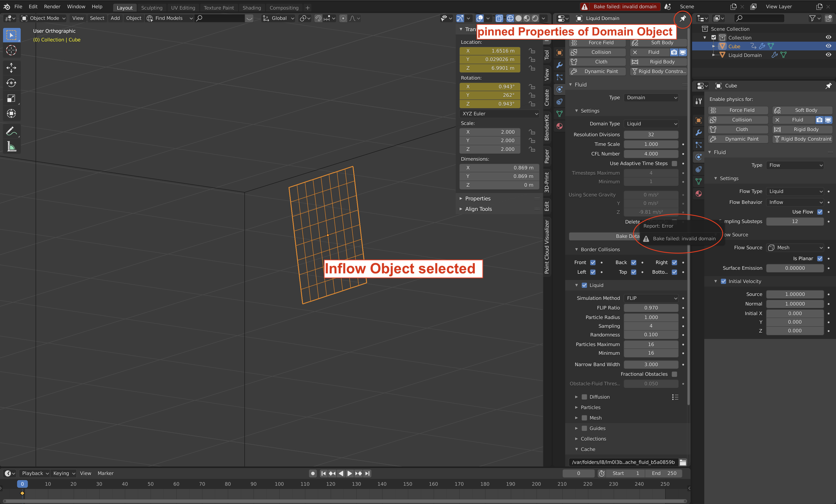Image resolution: width=836 pixels, height=504 pixels.
Task: Open the cache folder browser icon
Action: 683,462
